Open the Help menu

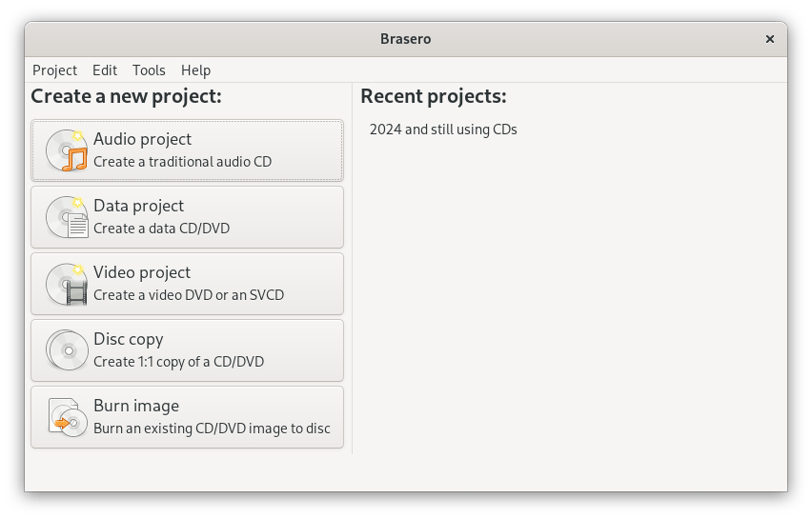coord(195,70)
